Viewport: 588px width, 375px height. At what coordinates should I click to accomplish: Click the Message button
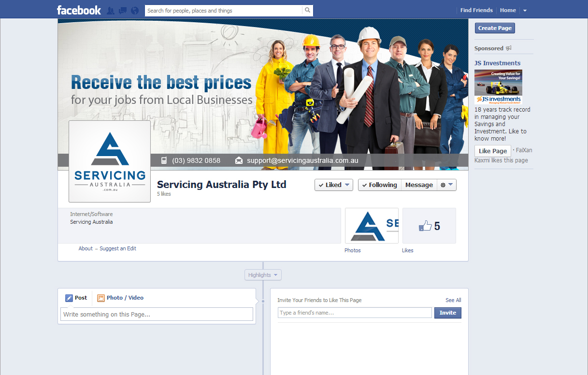point(419,185)
